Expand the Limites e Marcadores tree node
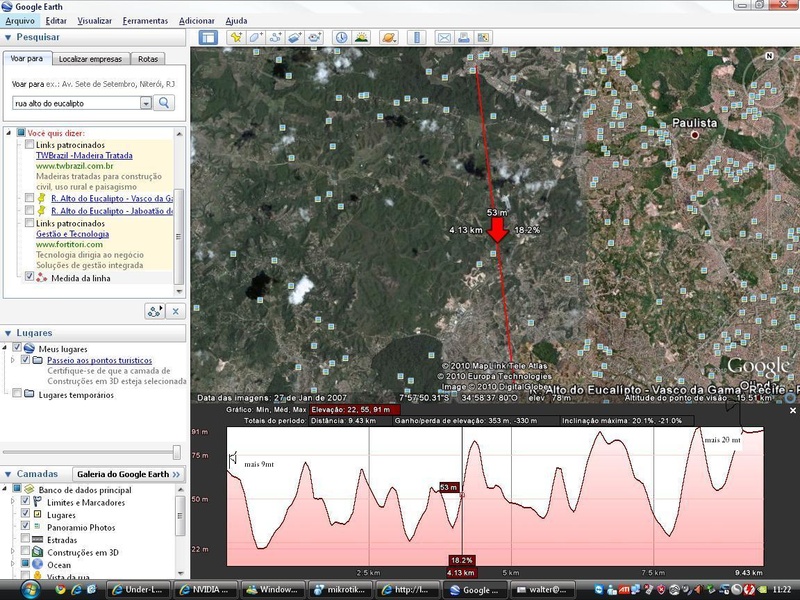 pyautogui.click(x=13, y=502)
